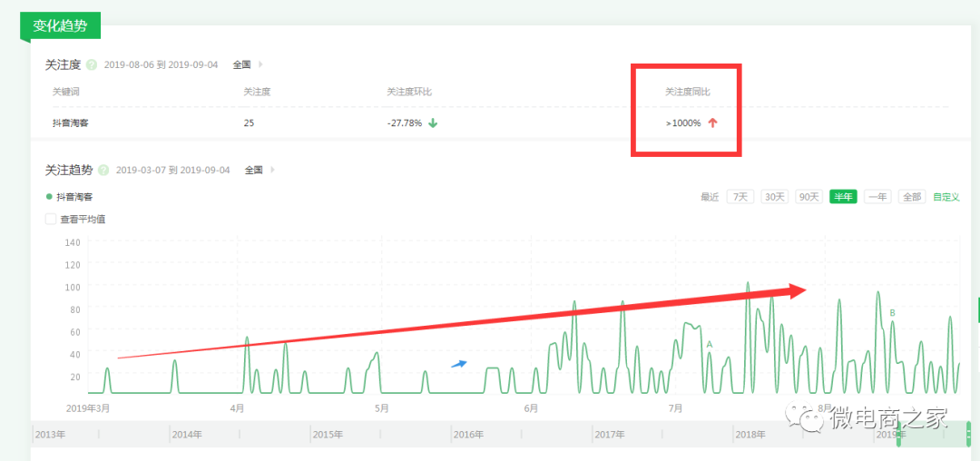Screen dimensions: 980x461
Task: Select the 7天 time range
Action: [x=740, y=197]
